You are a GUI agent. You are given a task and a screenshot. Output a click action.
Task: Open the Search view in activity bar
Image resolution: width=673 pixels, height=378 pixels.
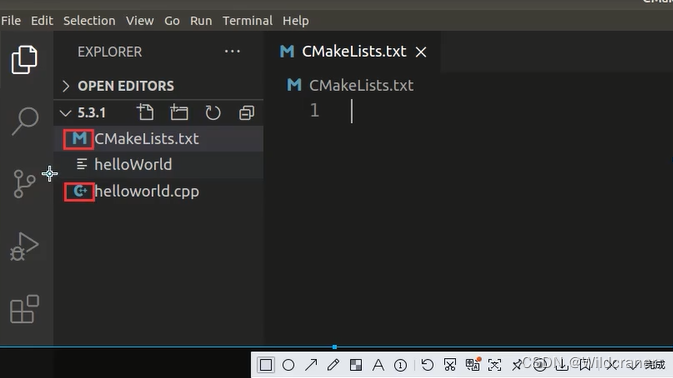pos(25,121)
